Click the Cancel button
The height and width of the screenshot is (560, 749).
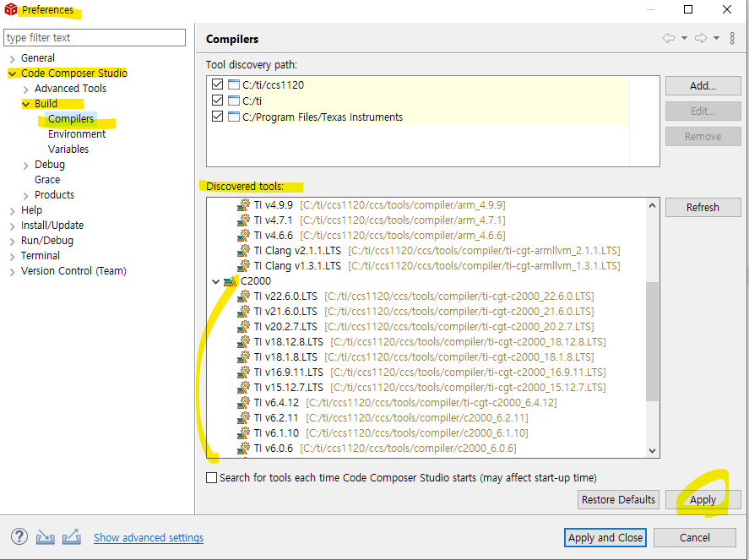[695, 537]
